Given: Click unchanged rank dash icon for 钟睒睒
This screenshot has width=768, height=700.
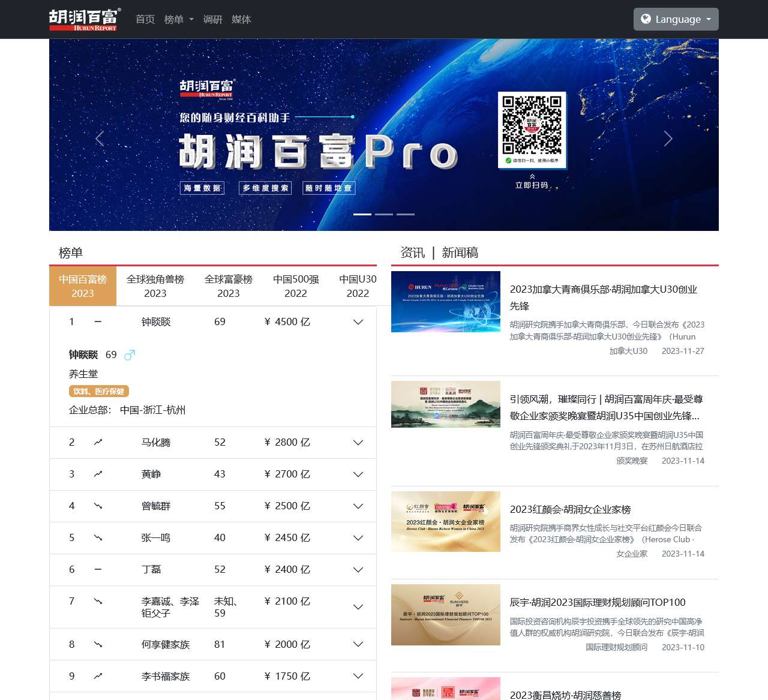Looking at the screenshot, I should [x=98, y=322].
